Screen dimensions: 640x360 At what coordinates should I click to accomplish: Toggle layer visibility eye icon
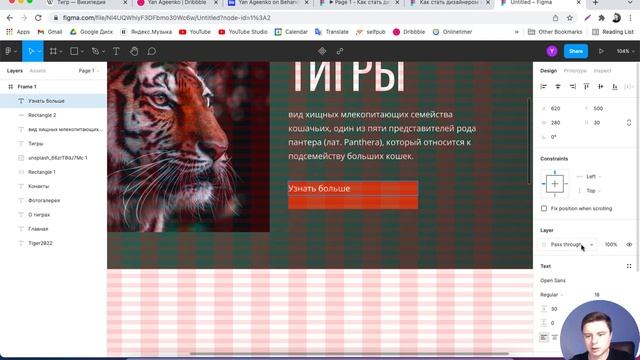(x=629, y=244)
